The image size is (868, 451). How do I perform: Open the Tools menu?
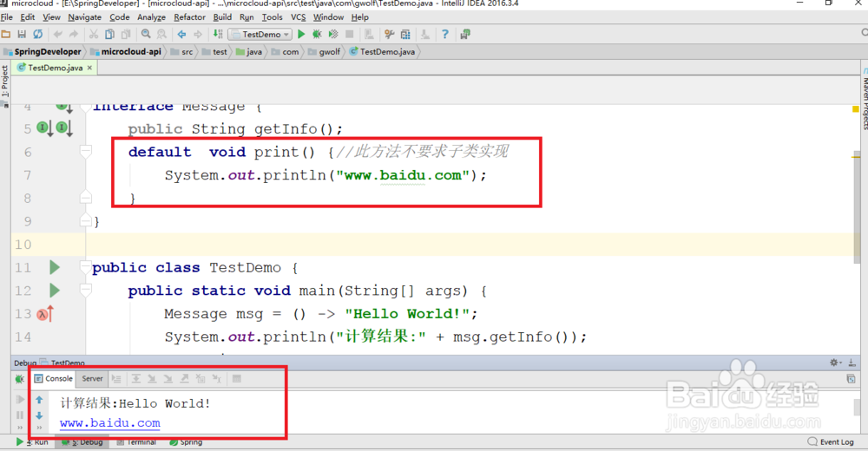click(x=272, y=17)
